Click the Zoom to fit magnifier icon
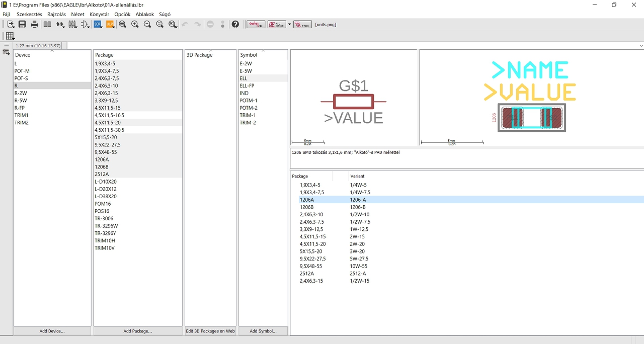 coord(122,24)
